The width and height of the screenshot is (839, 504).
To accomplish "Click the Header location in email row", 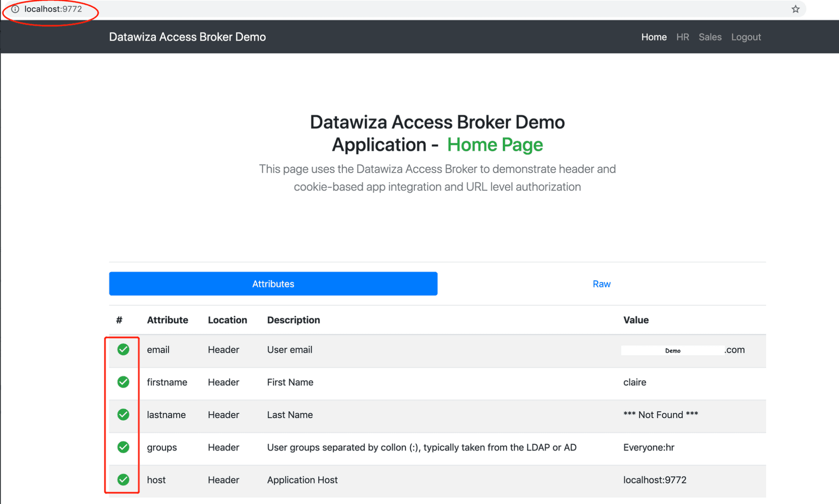I will click(x=223, y=350).
